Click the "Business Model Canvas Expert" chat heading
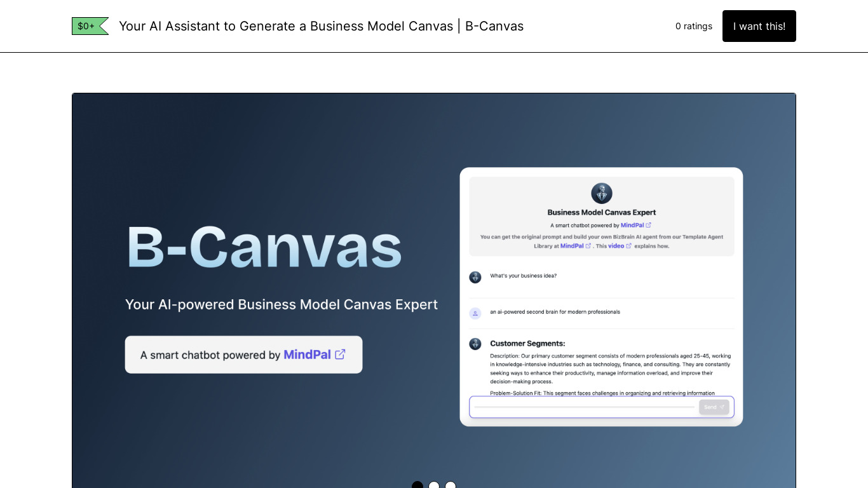The width and height of the screenshot is (868, 488). tap(602, 212)
